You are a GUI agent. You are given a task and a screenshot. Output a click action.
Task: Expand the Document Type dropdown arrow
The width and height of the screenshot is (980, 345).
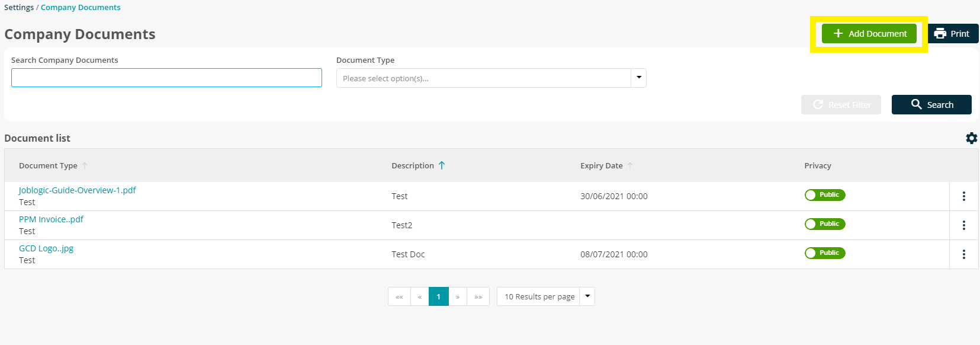pyautogui.click(x=638, y=78)
